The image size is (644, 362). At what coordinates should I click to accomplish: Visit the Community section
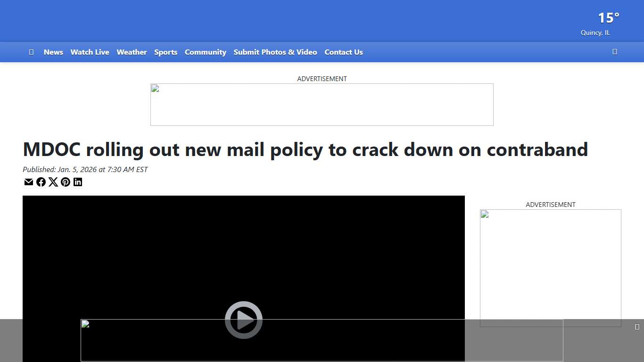[x=205, y=52]
